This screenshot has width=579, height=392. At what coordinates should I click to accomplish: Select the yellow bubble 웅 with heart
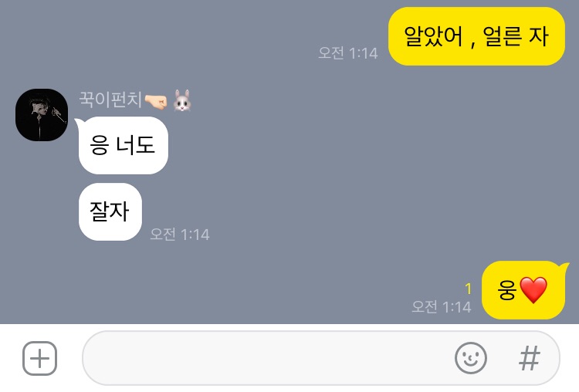coord(523,289)
